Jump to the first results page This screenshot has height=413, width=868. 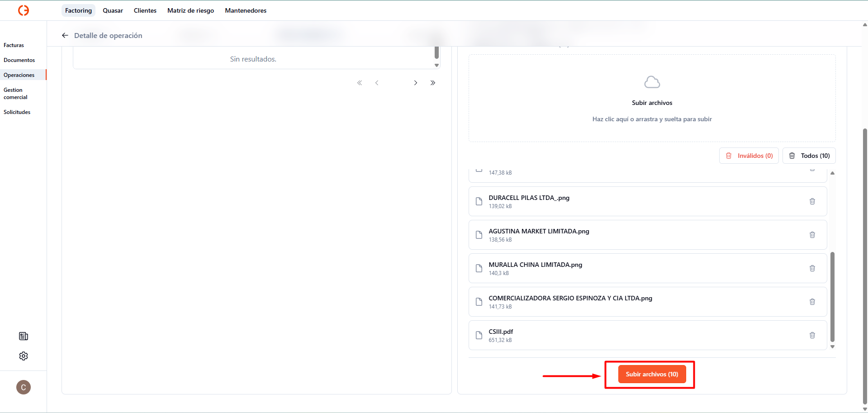[360, 83]
